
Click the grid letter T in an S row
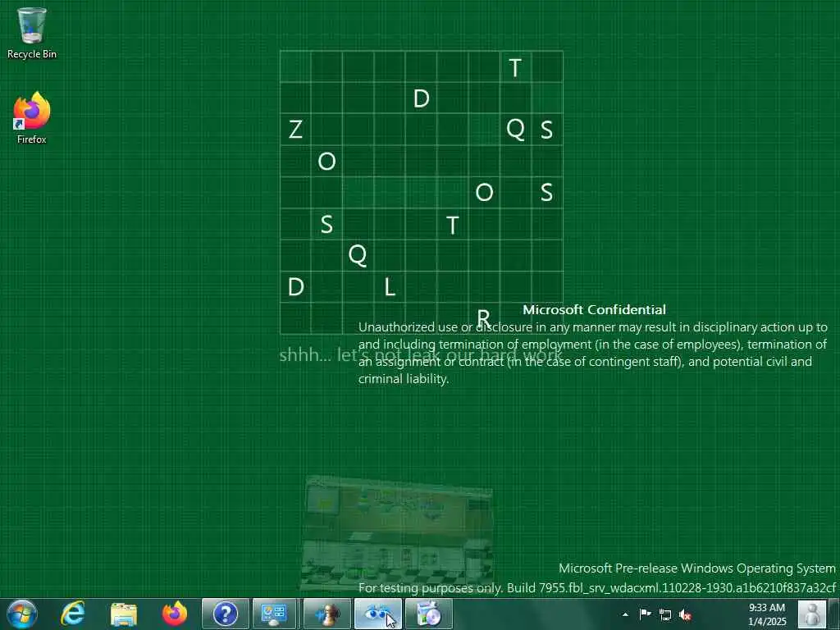tap(453, 225)
